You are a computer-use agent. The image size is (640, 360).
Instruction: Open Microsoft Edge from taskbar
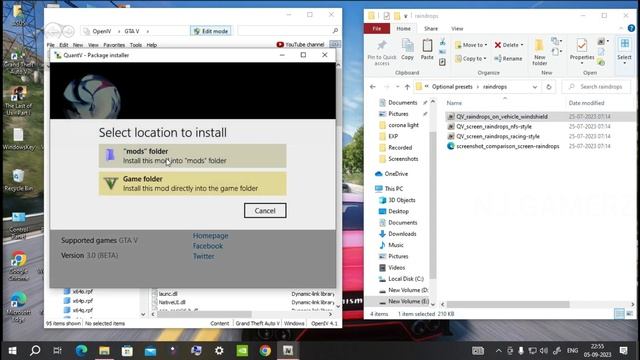coord(81,351)
